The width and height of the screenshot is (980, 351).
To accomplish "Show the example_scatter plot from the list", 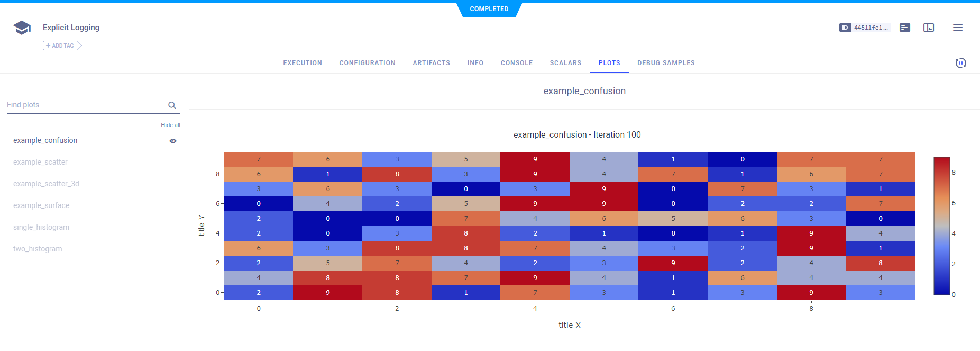I will 40,162.
